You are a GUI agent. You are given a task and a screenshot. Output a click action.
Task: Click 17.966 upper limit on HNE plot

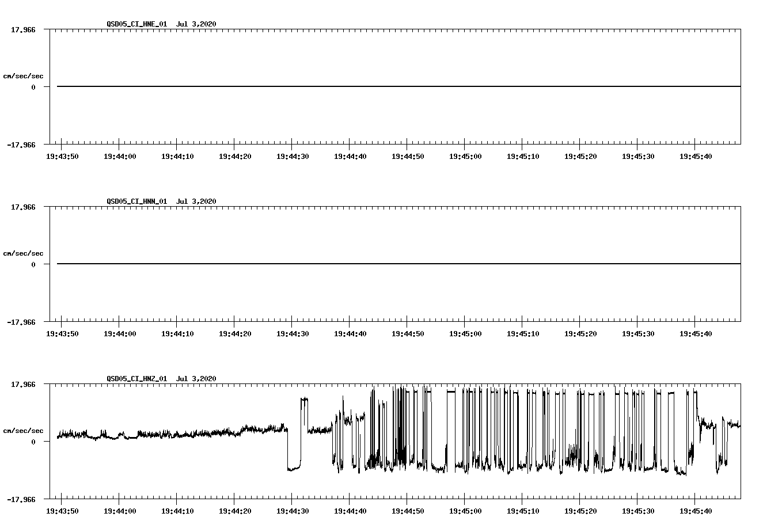coord(23,29)
